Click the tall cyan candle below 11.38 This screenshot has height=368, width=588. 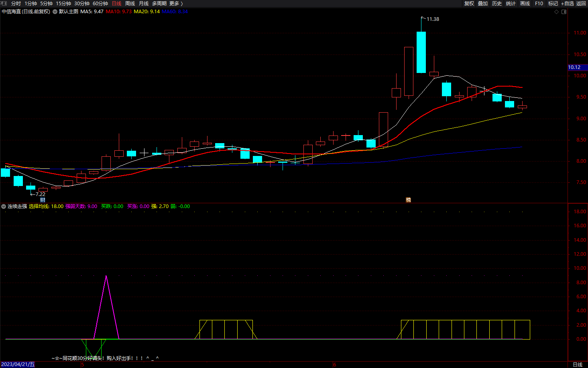pyautogui.click(x=421, y=52)
